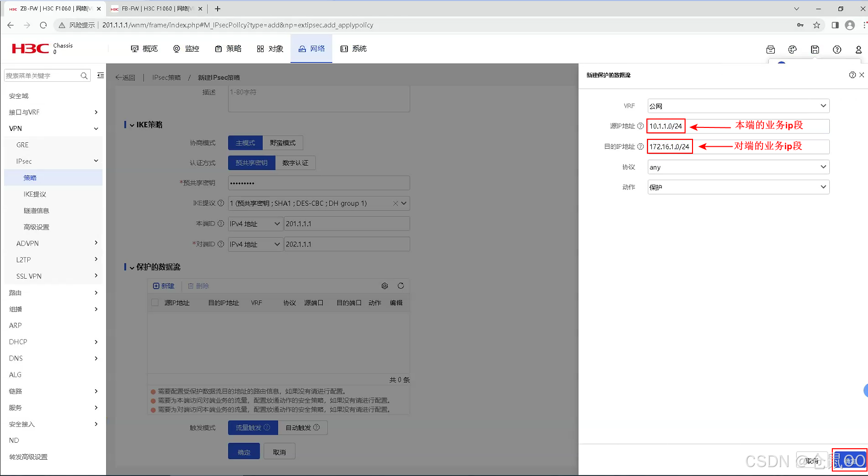
Task: Click the 确定 button to confirm
Action: click(x=243, y=451)
